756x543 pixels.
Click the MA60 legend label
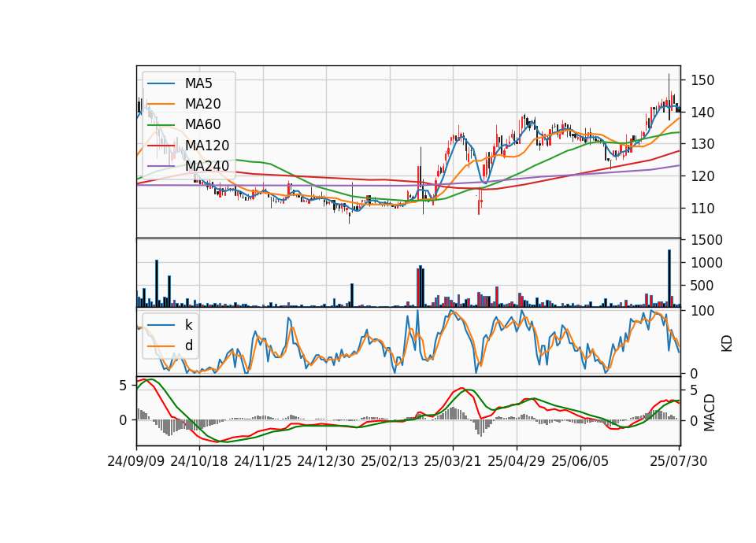(202, 125)
